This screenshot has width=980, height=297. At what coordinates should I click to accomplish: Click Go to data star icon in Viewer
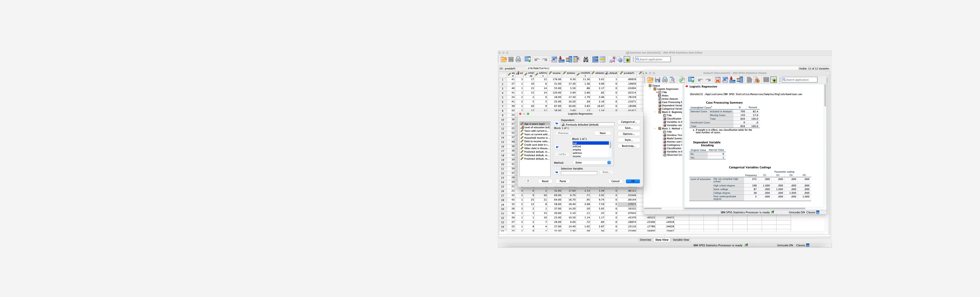(718, 80)
